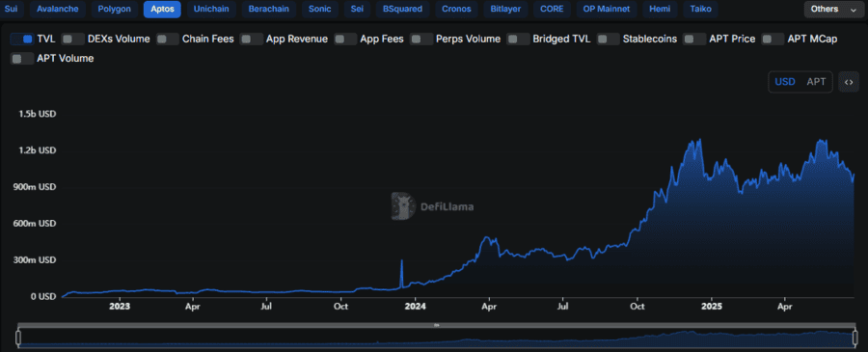Click the 0 USD axis label
This screenshot has width=868, height=352.
42,297
